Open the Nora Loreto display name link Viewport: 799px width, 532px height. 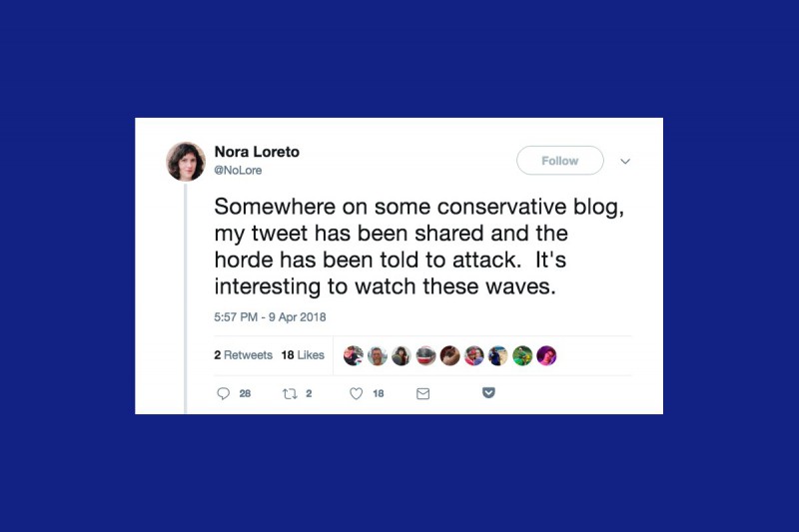[x=257, y=152]
